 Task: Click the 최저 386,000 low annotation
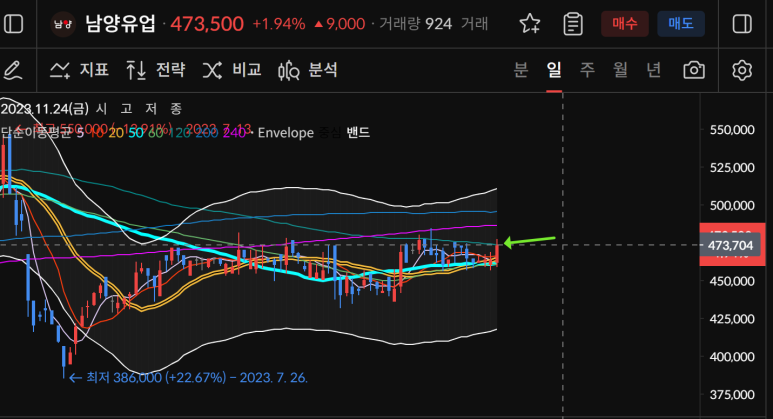pyautogui.click(x=188, y=378)
